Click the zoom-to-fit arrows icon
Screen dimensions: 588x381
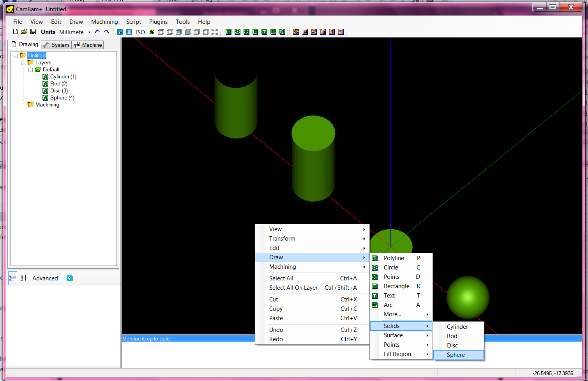point(215,32)
